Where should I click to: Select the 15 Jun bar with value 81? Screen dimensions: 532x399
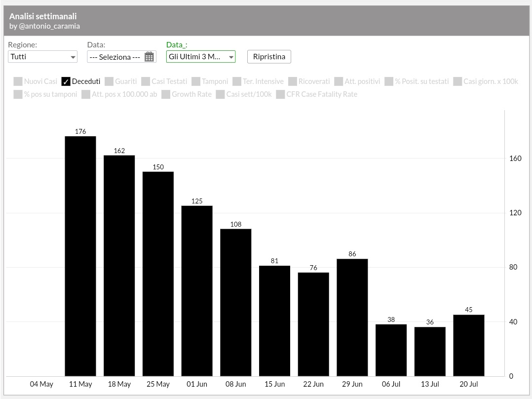click(274, 321)
